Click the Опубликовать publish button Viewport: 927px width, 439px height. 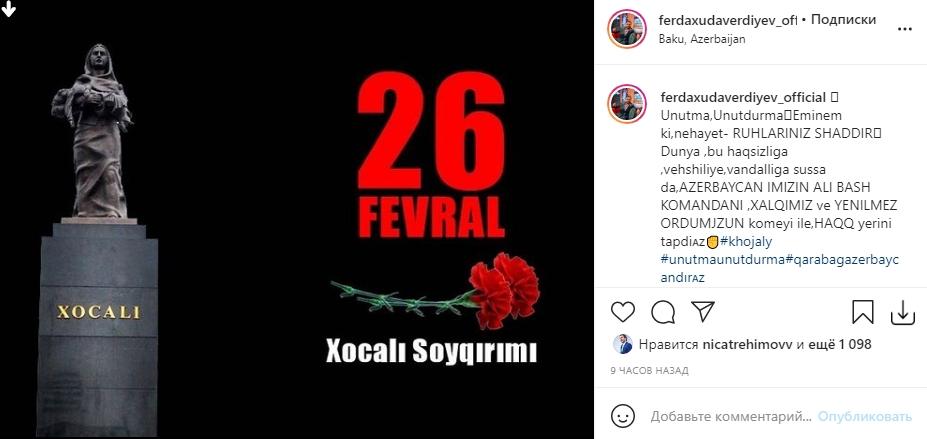tap(864, 417)
